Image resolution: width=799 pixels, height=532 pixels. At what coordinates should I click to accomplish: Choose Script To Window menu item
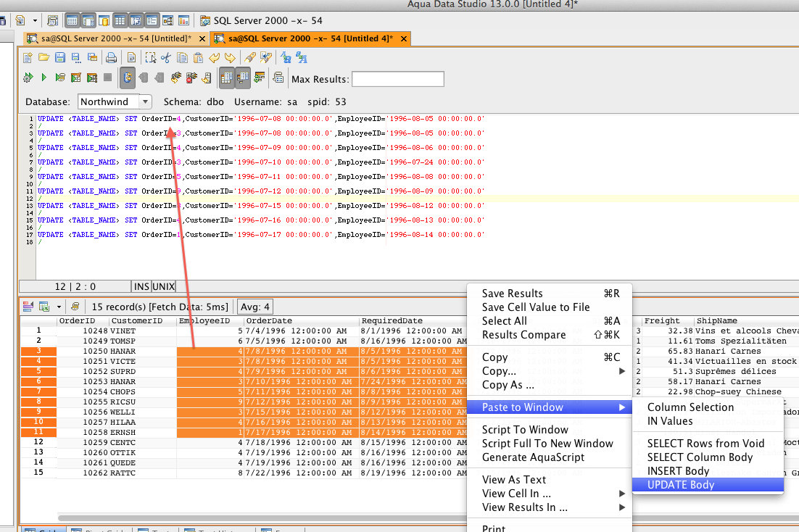[550, 430]
